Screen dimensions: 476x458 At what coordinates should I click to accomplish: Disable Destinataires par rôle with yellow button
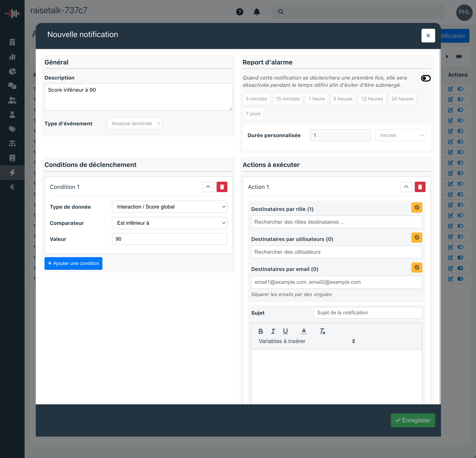click(x=417, y=207)
